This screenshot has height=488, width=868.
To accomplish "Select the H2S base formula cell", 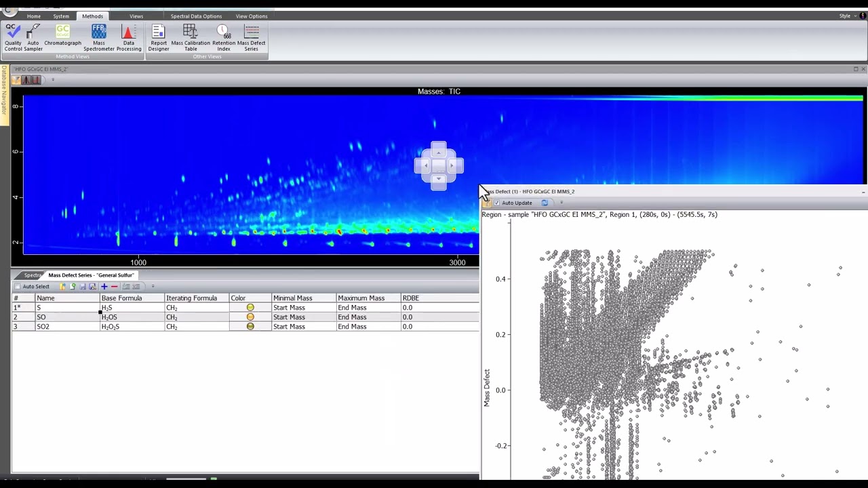I will click(x=132, y=308).
